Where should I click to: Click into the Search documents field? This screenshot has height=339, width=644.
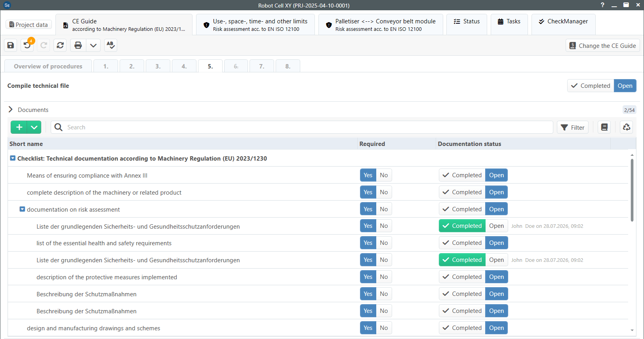click(302, 127)
